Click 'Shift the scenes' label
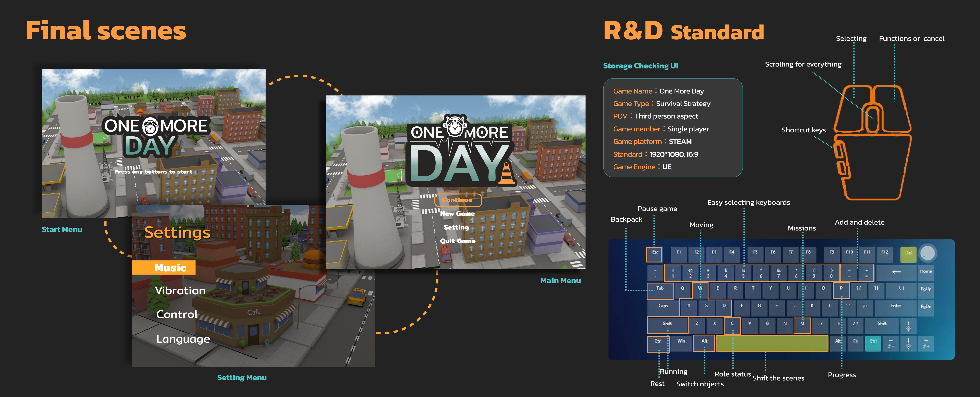This screenshot has width=980, height=397. tap(778, 378)
